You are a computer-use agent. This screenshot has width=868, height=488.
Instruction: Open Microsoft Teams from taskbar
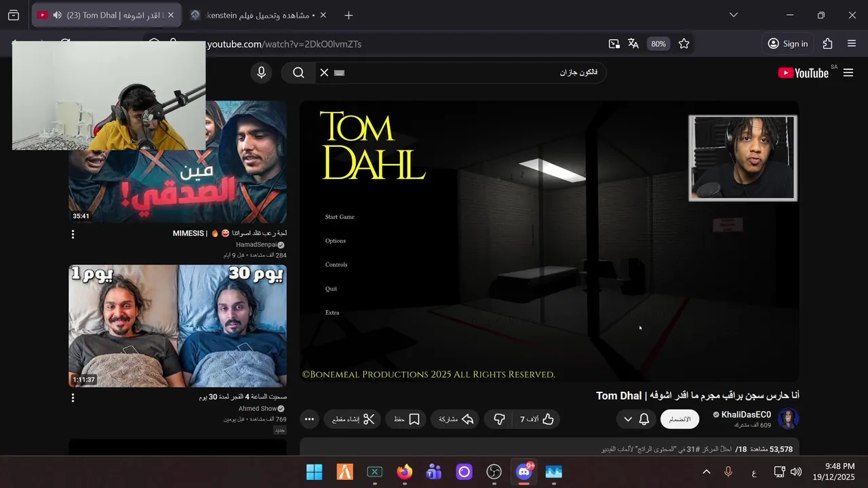pos(434,472)
